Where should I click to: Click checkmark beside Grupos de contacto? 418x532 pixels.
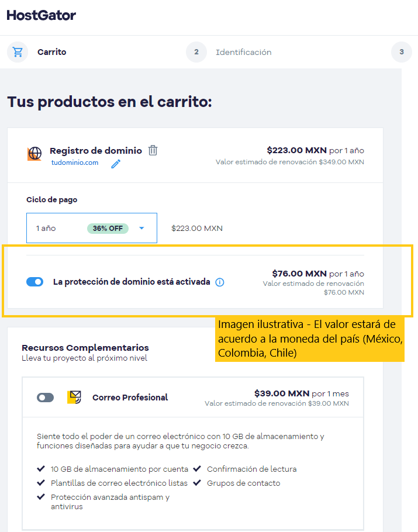click(197, 482)
